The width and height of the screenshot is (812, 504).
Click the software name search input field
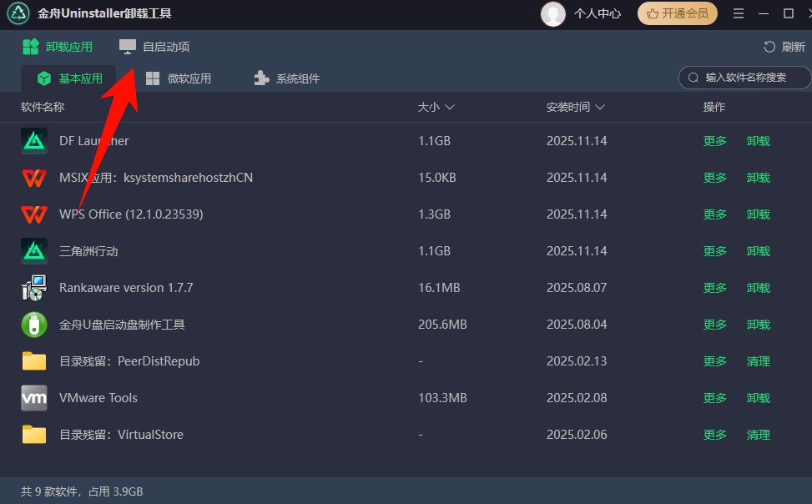pyautogui.click(x=747, y=78)
